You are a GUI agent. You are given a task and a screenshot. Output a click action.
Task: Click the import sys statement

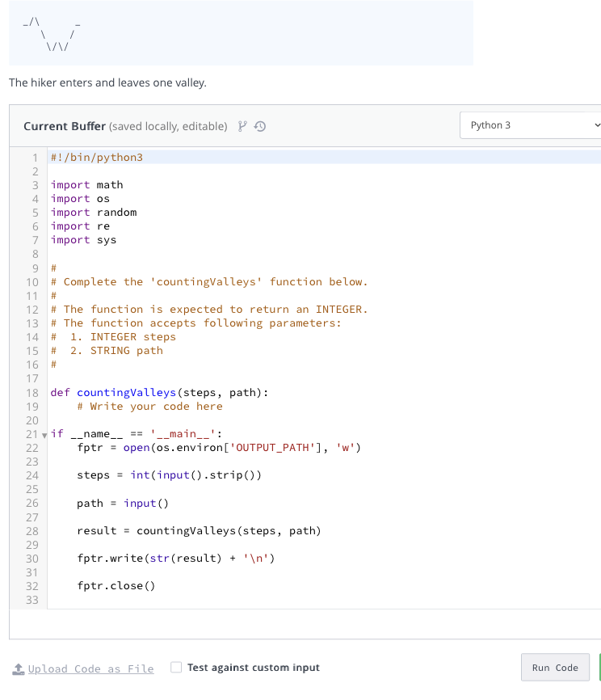pos(81,239)
